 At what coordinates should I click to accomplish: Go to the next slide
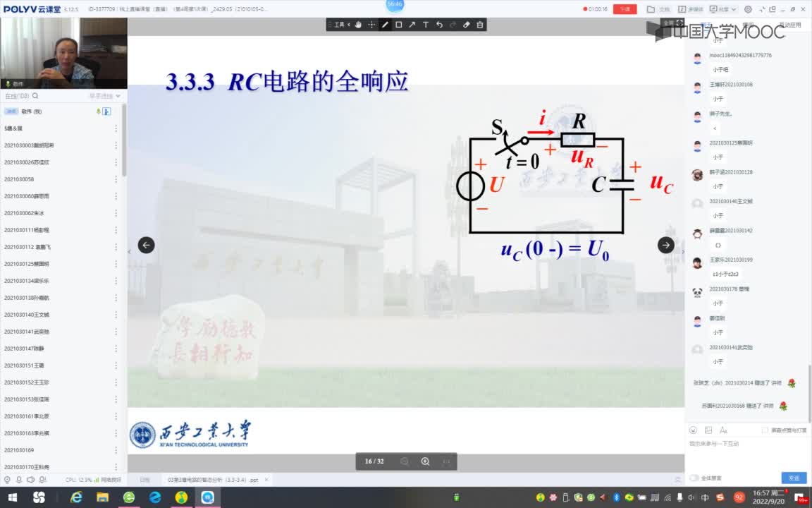[x=665, y=246]
